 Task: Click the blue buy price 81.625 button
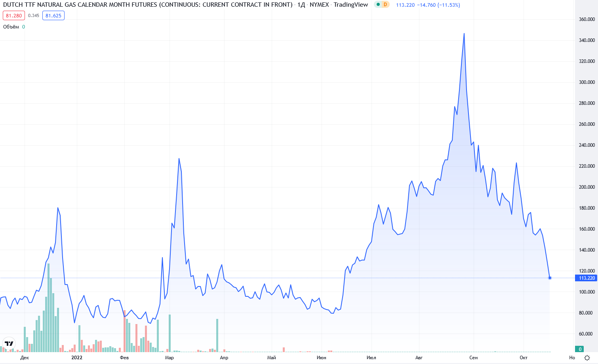point(53,16)
